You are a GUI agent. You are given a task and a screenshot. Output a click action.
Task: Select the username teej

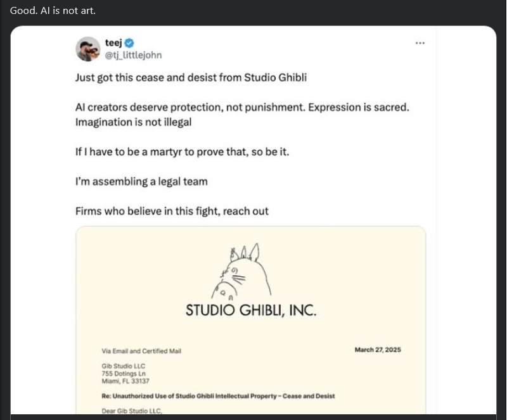pyautogui.click(x=113, y=44)
